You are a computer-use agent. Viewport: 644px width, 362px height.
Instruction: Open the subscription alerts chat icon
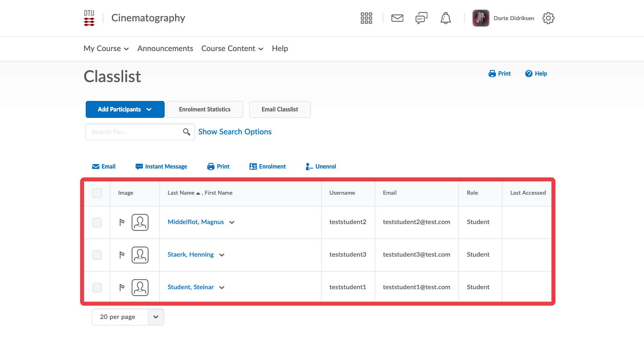[x=421, y=18]
